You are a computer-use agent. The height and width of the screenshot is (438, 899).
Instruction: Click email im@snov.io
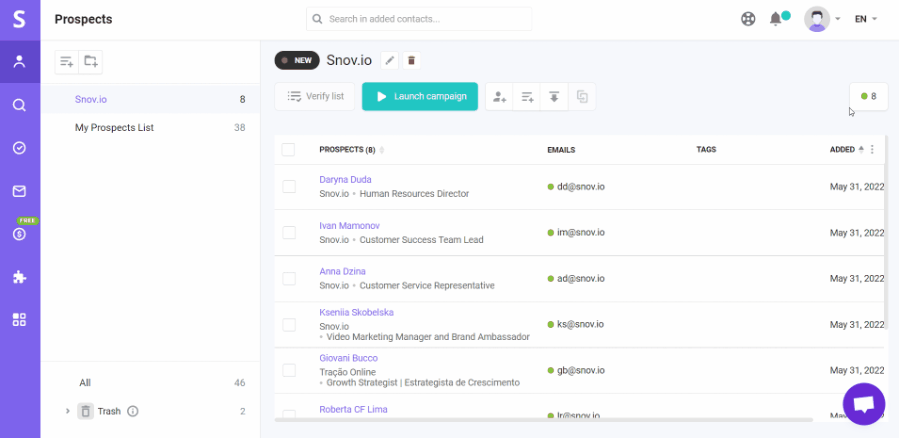click(x=581, y=232)
